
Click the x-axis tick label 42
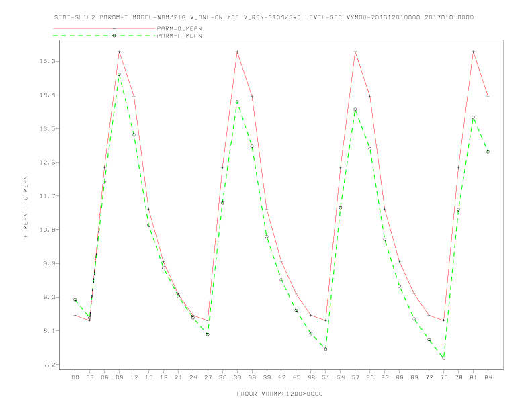[x=281, y=377]
